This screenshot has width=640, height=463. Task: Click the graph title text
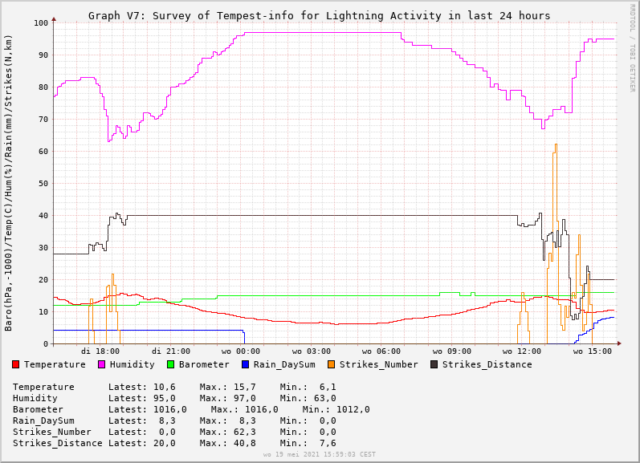[x=319, y=16]
